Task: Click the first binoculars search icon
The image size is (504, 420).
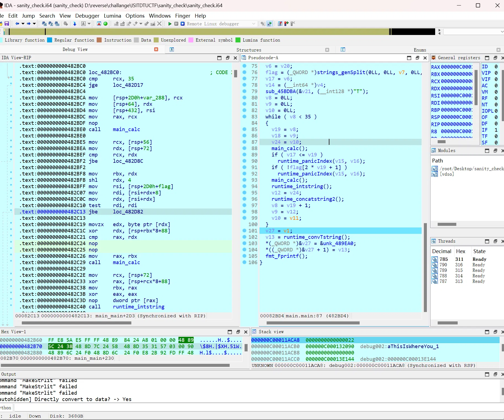Action: (44, 24)
